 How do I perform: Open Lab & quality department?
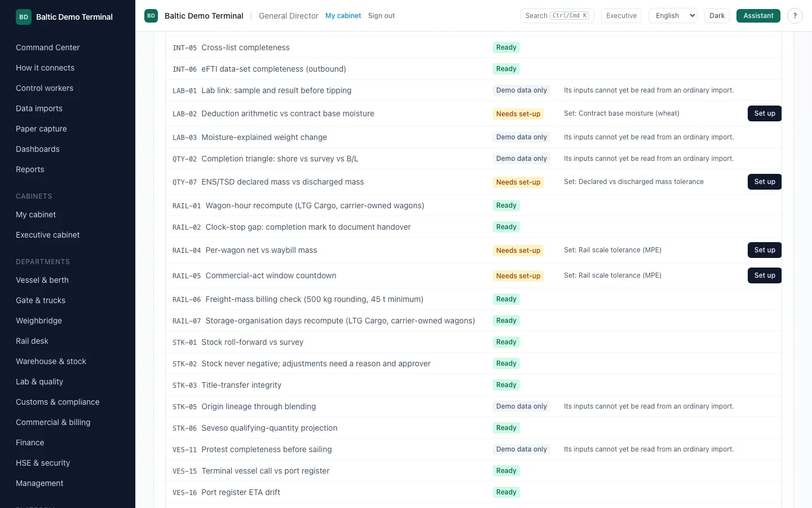[39, 382]
